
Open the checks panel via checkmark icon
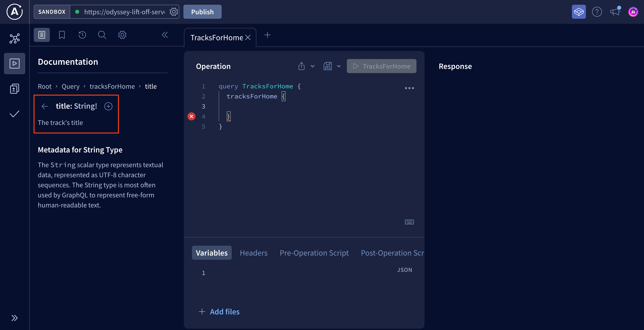pyautogui.click(x=14, y=114)
